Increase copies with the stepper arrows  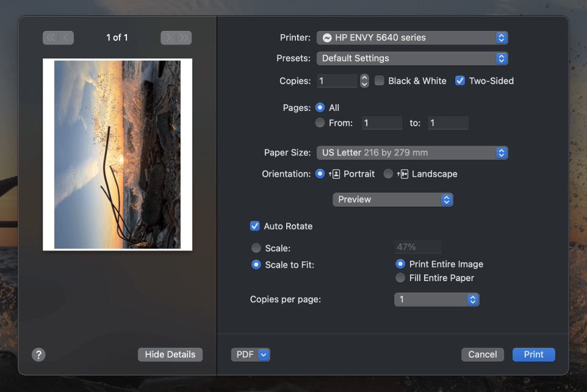[x=364, y=77]
